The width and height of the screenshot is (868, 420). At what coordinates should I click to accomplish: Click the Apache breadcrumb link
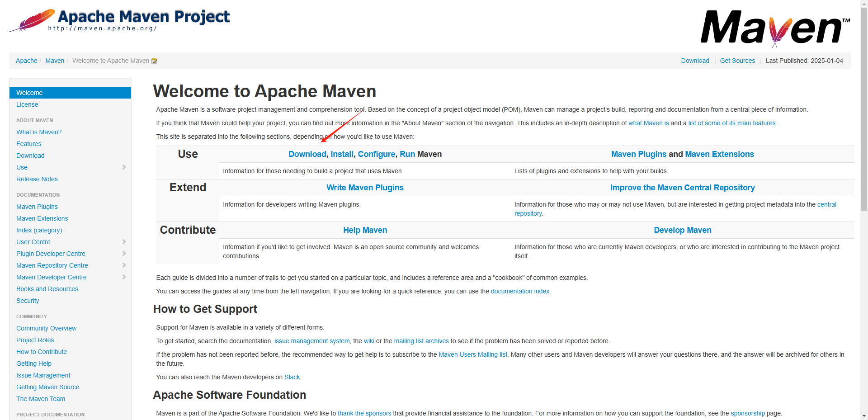(x=27, y=61)
